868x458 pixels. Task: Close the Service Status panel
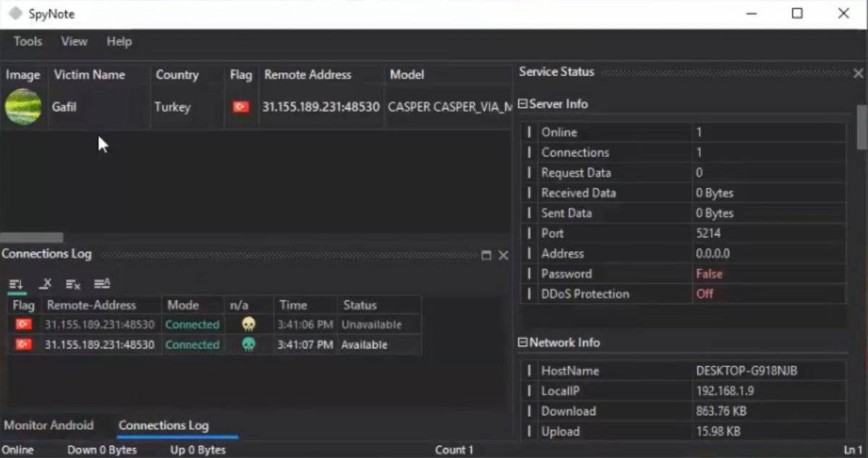(x=858, y=73)
